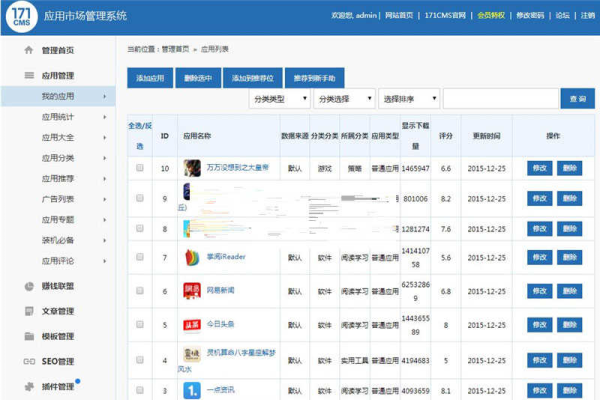
Task: Open the 掌阅iReader app name link
Action: [226, 256]
